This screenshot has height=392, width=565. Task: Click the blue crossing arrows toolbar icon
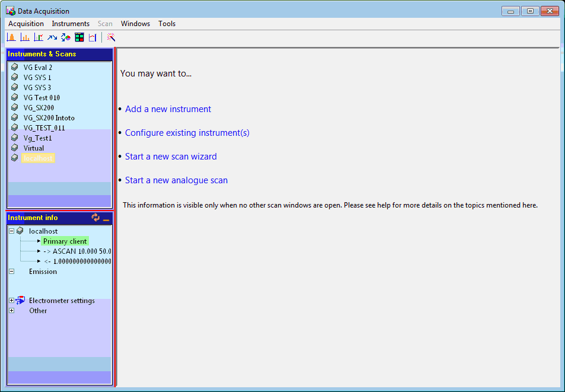[x=52, y=37]
